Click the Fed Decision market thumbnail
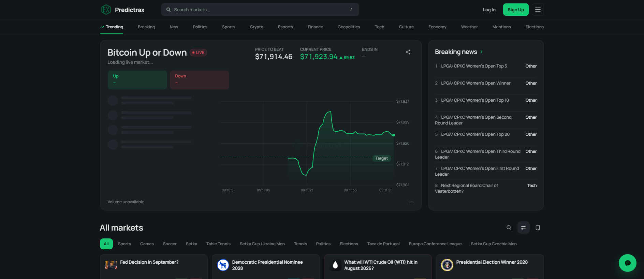 (x=111, y=265)
